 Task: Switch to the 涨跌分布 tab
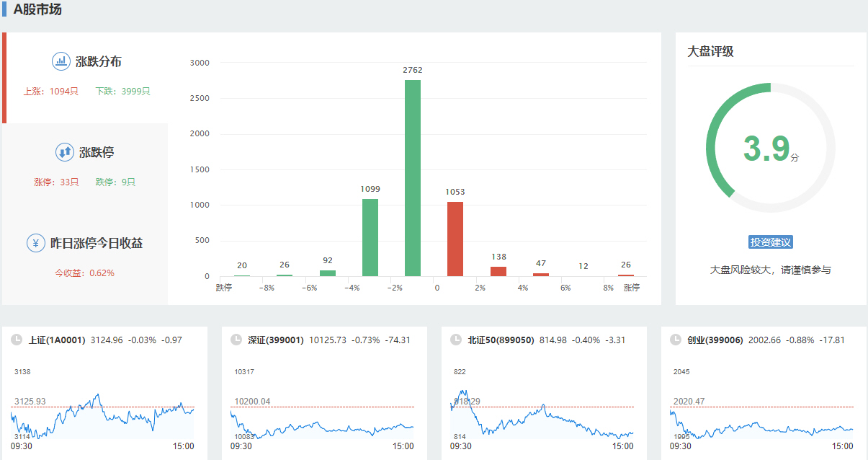point(98,62)
